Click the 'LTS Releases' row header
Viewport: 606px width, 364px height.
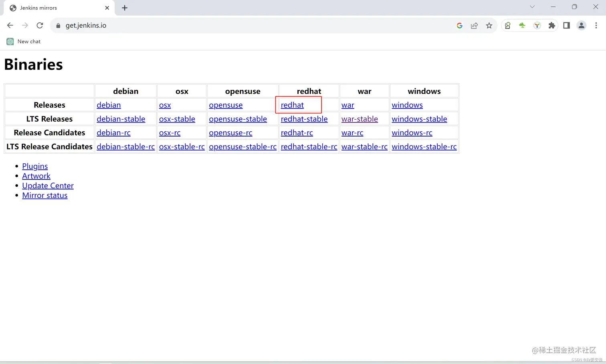tap(49, 119)
